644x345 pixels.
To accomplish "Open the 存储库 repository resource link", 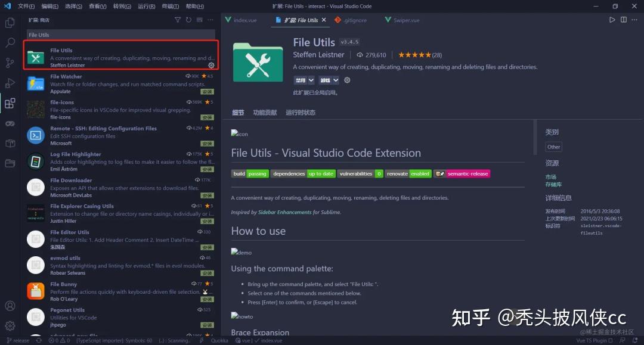I will tap(553, 185).
